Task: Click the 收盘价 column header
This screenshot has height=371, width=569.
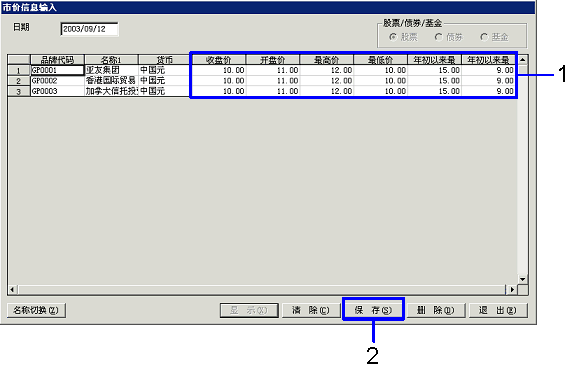Action: point(218,60)
